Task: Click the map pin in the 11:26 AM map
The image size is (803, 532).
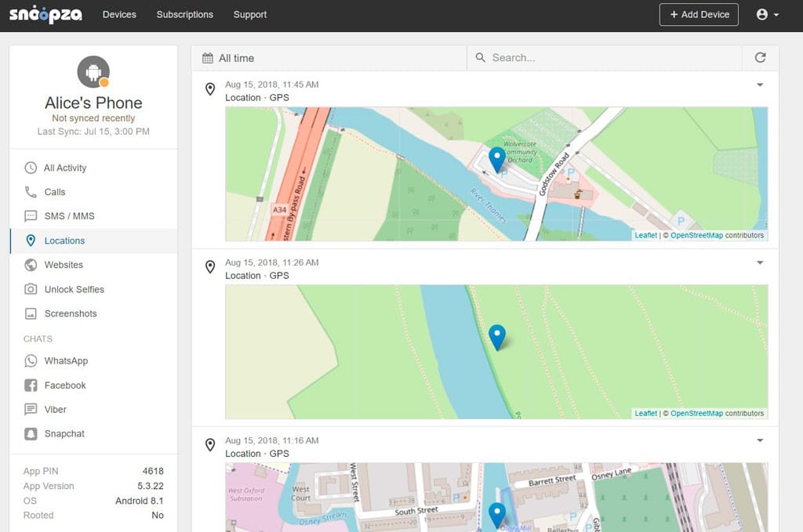Action: [497, 336]
